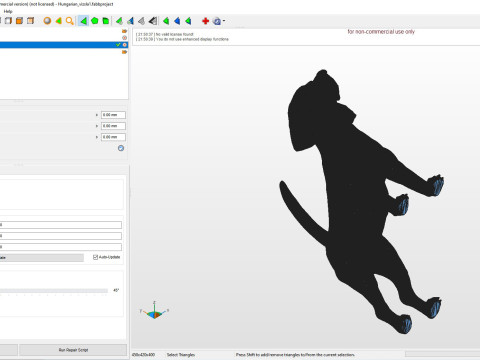Image resolution: width=480 pixels, height=360 pixels.
Task: Click into the lowest 0.00 mm field
Action: tap(113, 137)
